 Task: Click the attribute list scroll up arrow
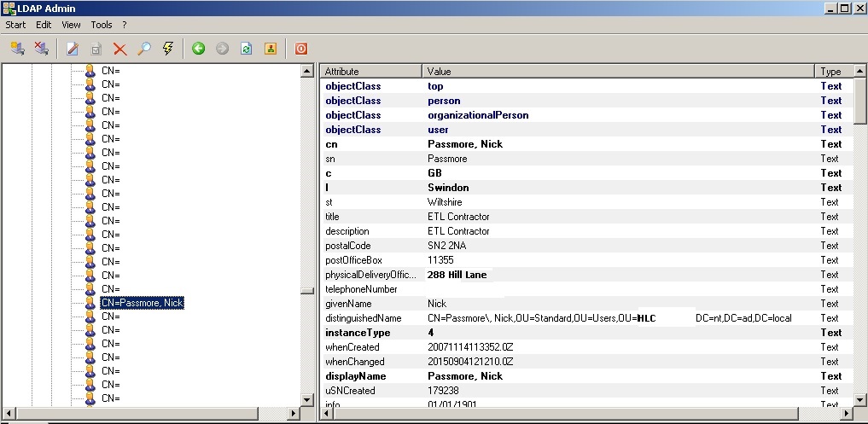(859, 71)
